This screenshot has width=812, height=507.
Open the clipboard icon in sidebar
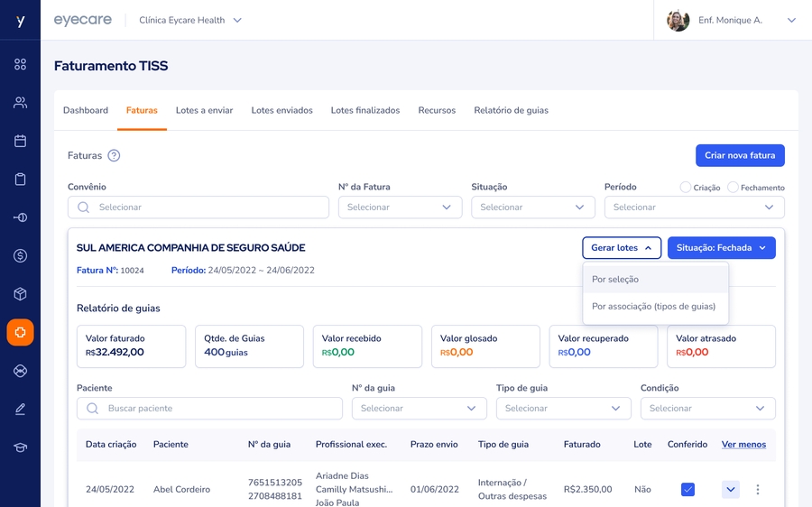[20, 180]
